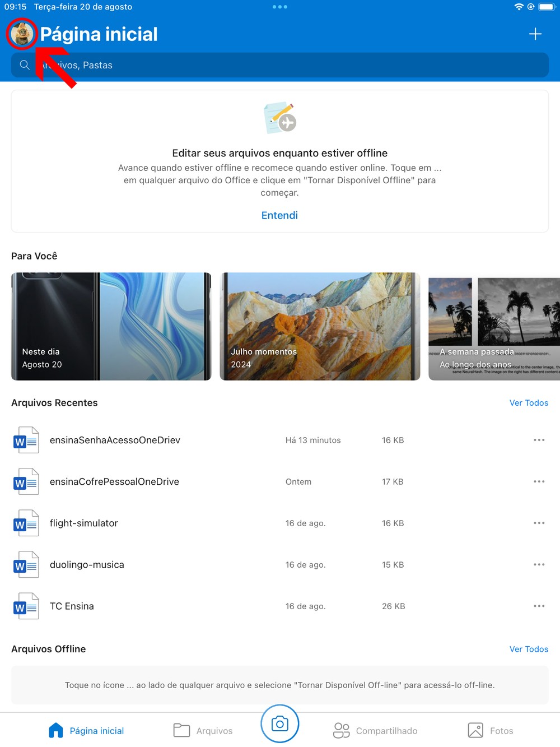Tap the Word icon of duolingo-musica

coord(26,565)
